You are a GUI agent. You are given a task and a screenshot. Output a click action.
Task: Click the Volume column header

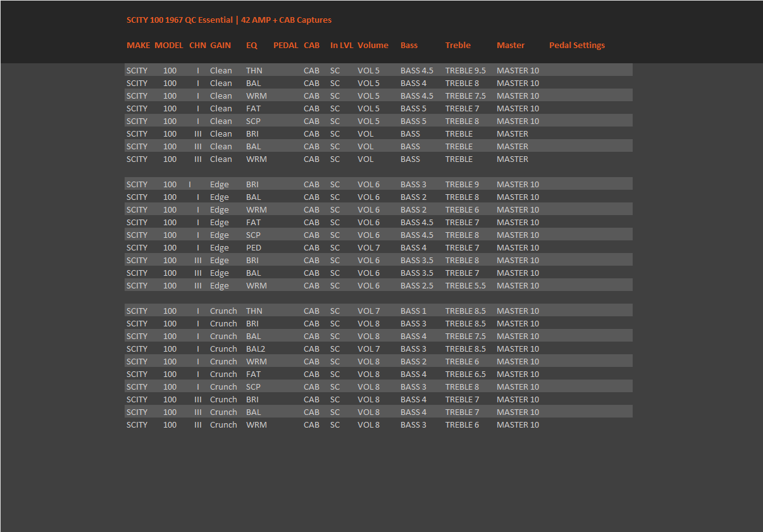373,45
